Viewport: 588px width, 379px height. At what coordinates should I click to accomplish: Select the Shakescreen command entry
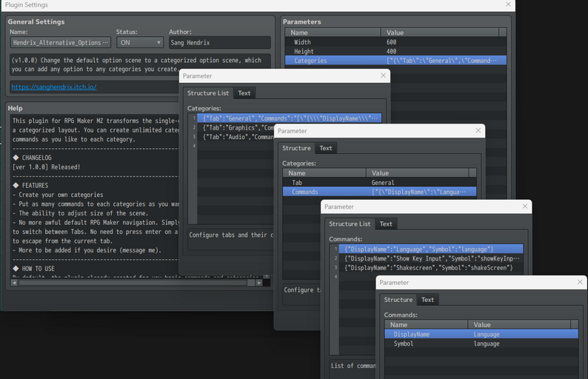[x=431, y=268]
